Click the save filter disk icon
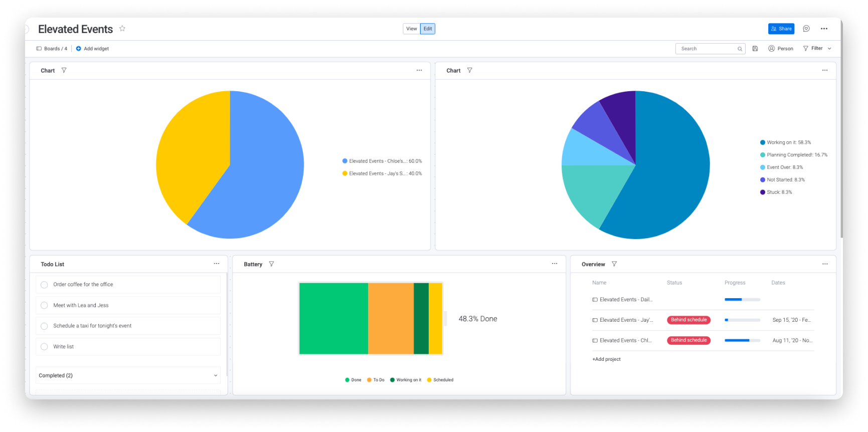The height and width of the screenshot is (432, 868). click(x=755, y=49)
